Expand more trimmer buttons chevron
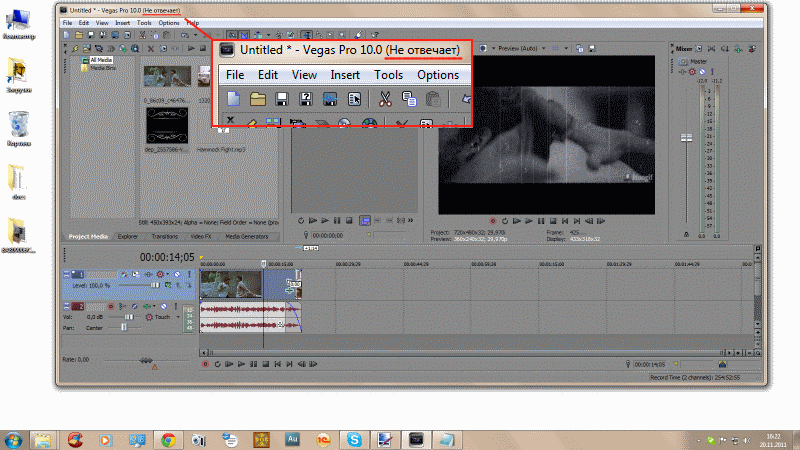The height and width of the screenshot is (450, 800). [410, 220]
